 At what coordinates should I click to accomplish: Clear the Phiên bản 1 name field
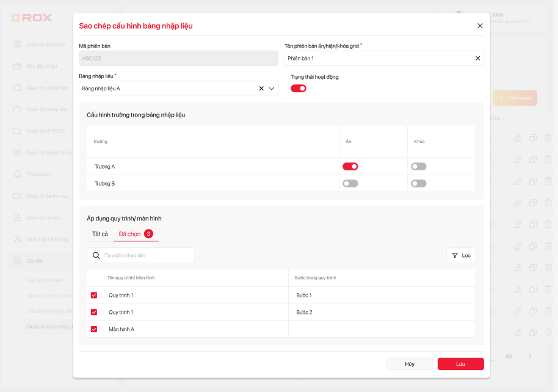coord(477,59)
